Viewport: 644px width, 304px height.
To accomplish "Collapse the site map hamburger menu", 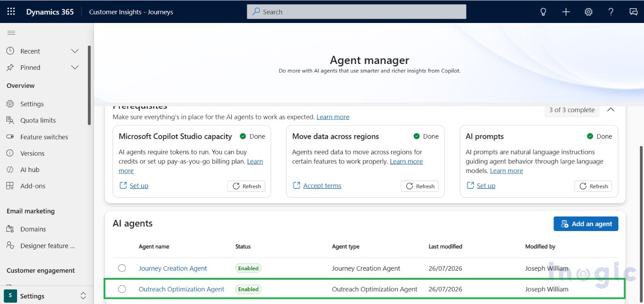I will pyautogui.click(x=11, y=33).
